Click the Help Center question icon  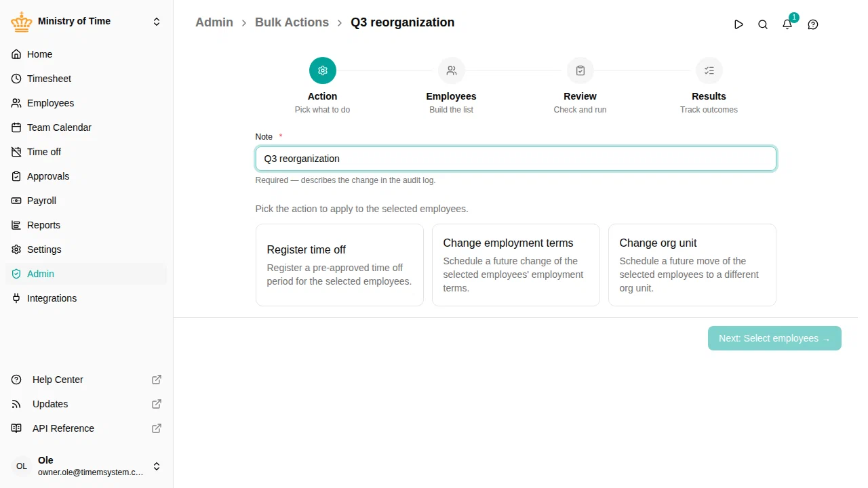(x=16, y=380)
